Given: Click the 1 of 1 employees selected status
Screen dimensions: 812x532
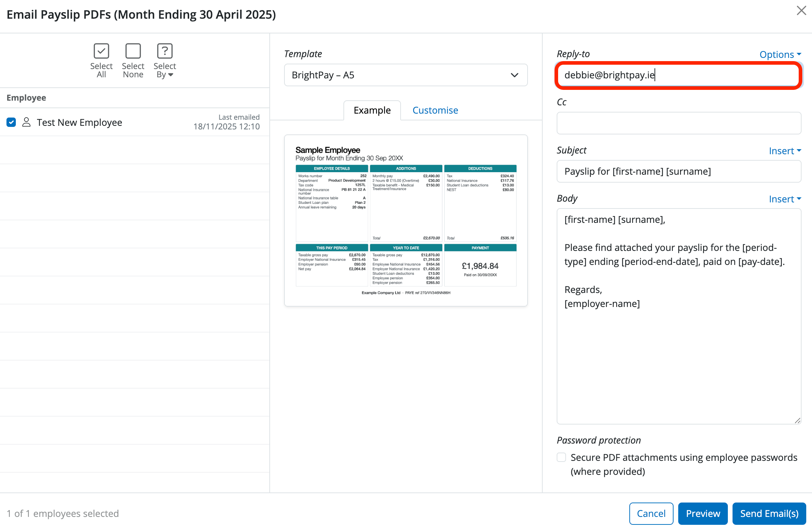Looking at the screenshot, I should (x=63, y=513).
